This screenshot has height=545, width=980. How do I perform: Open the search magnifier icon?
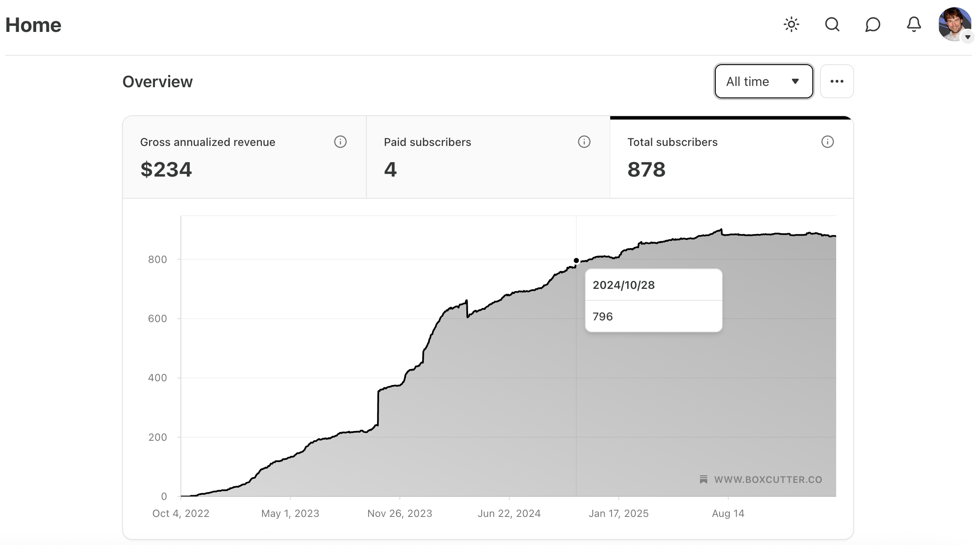(x=832, y=25)
